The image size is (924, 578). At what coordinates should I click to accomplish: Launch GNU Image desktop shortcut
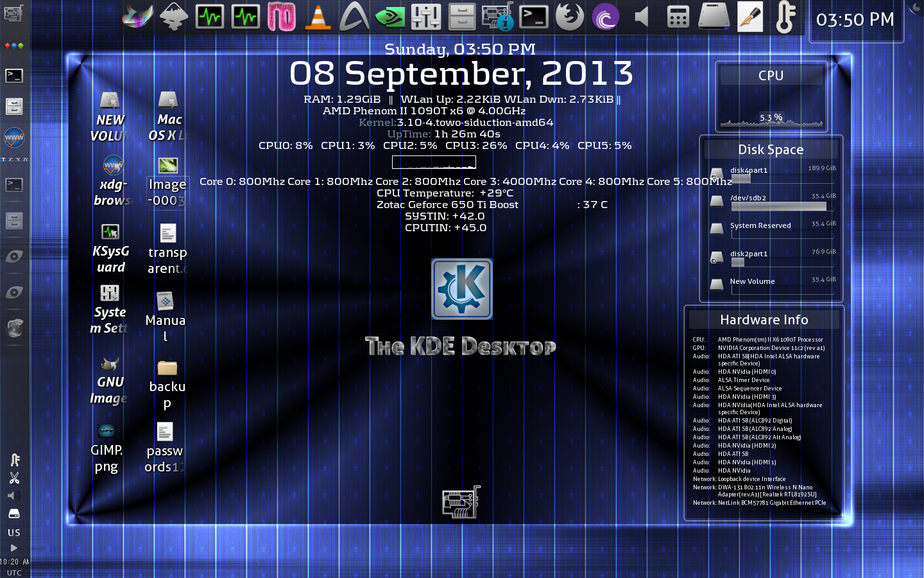click(x=110, y=380)
